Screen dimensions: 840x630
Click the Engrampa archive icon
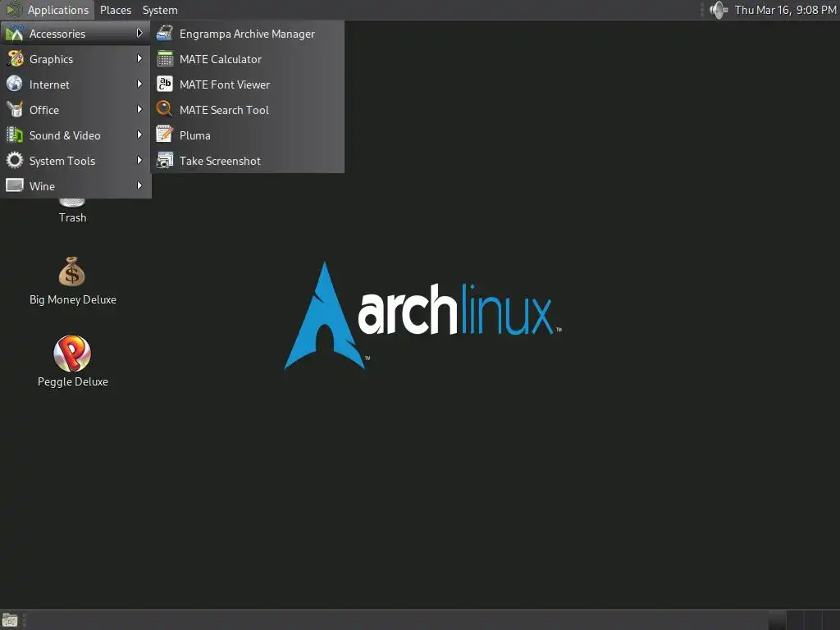pyautogui.click(x=164, y=33)
